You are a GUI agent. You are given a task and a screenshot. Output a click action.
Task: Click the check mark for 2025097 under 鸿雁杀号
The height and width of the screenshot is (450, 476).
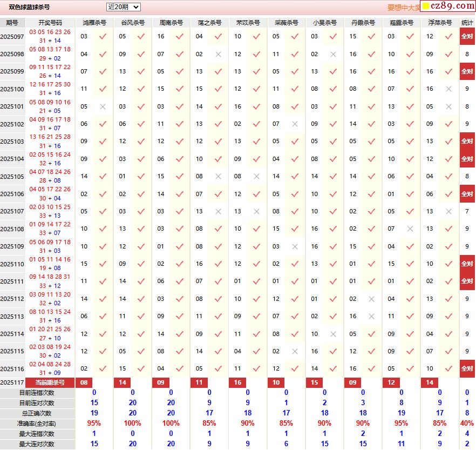[x=103, y=36]
